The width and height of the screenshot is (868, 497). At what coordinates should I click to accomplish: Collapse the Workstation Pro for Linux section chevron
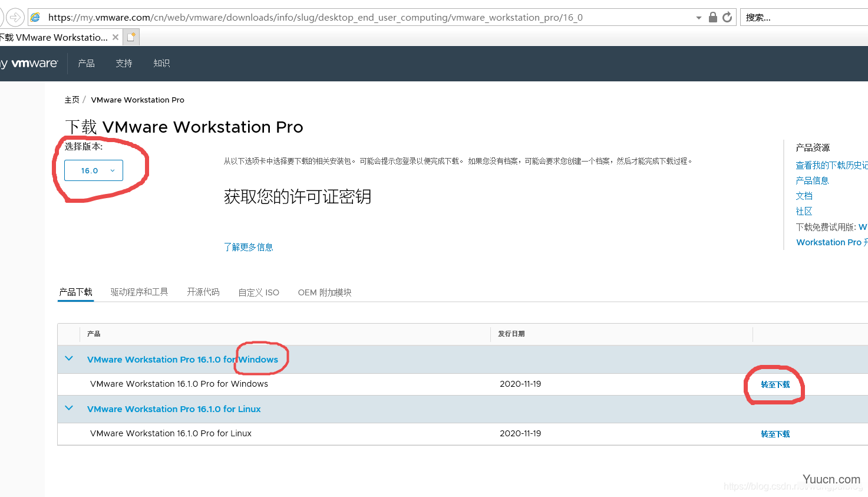point(69,408)
